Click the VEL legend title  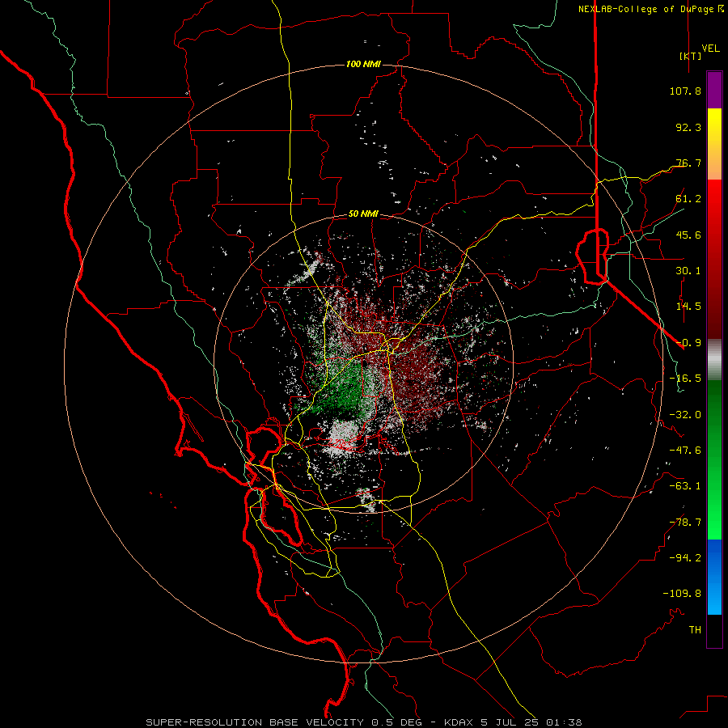[x=710, y=49]
